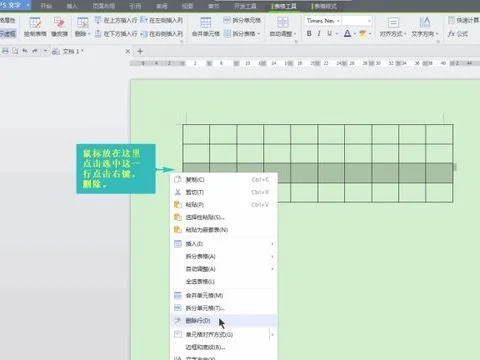Toggle Italic formatting
480x360 pixels.
(x=319, y=34)
